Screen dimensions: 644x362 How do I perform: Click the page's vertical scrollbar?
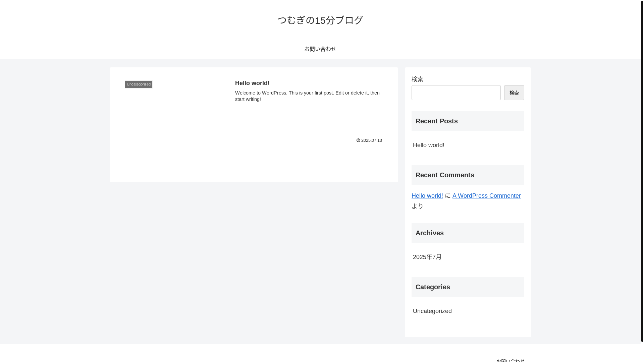[x=642, y=171]
